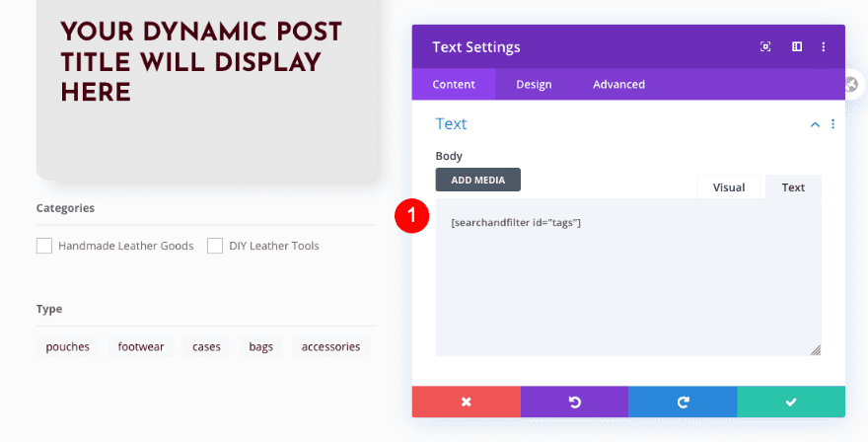
Task: Click the dynamic post title placeholder
Action: 201,62
